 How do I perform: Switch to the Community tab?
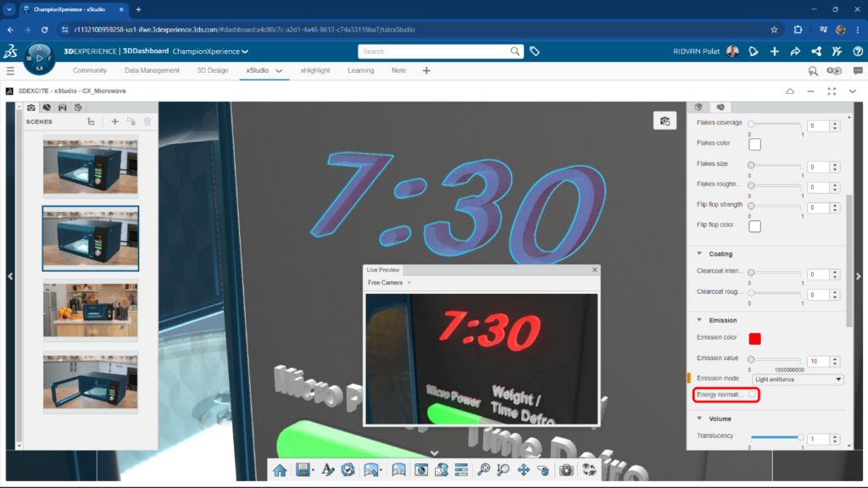(x=90, y=71)
